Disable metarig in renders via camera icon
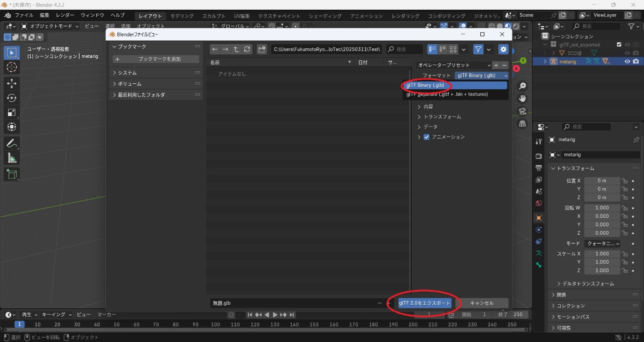This screenshot has height=342, width=644. (636, 62)
